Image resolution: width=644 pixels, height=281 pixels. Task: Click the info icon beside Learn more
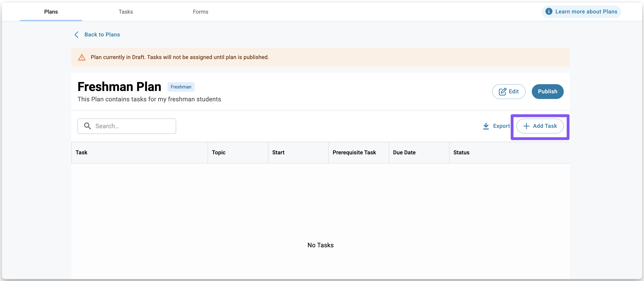pyautogui.click(x=549, y=11)
